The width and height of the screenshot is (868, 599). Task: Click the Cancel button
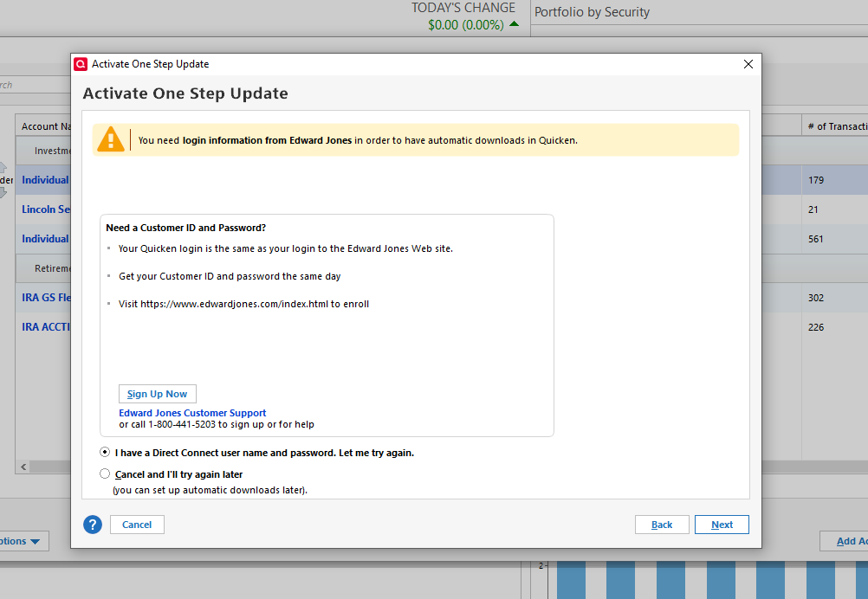coord(137,525)
